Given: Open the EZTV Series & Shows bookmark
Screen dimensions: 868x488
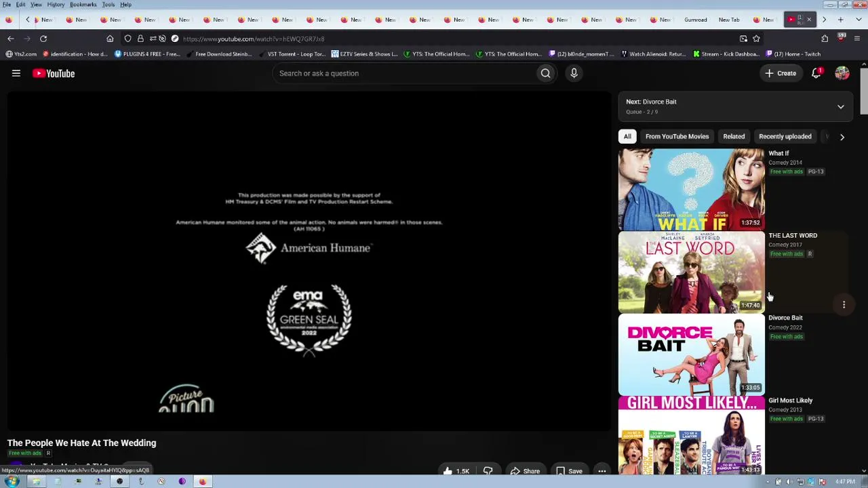Looking at the screenshot, I should pyautogui.click(x=366, y=54).
